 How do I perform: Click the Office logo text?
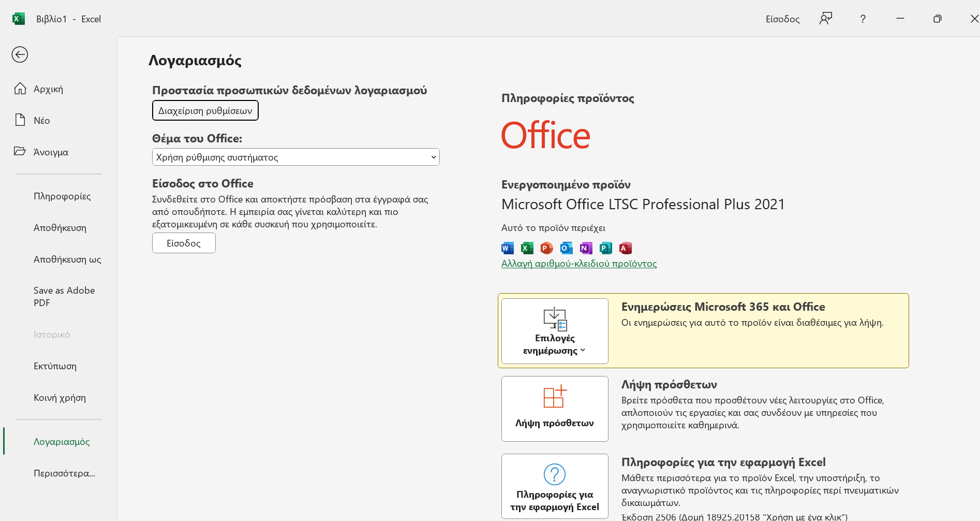(546, 136)
